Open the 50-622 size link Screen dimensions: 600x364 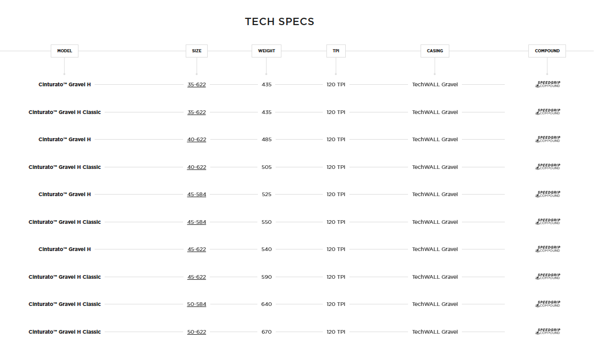(x=197, y=332)
